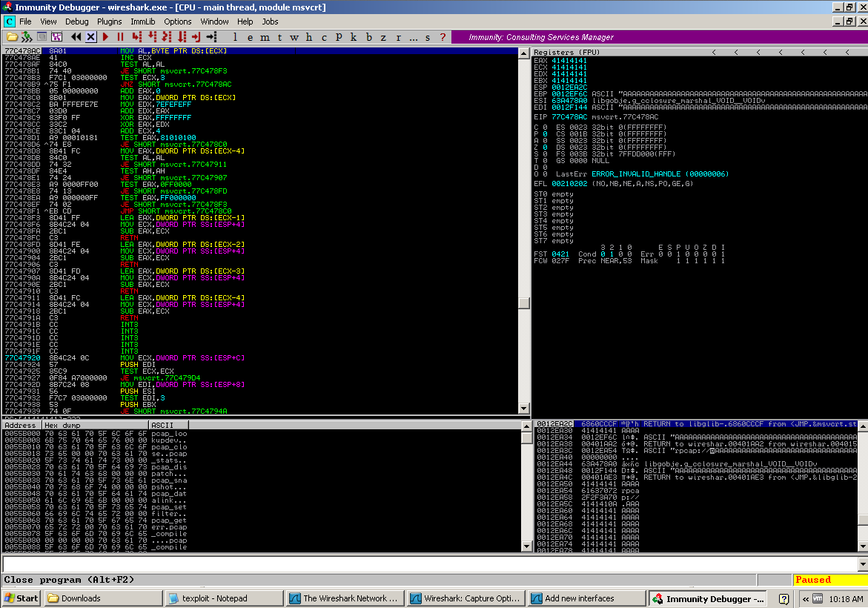The width and height of the screenshot is (868, 608).
Task: Select the 'INC ECX' disassembly line
Action: (260, 58)
